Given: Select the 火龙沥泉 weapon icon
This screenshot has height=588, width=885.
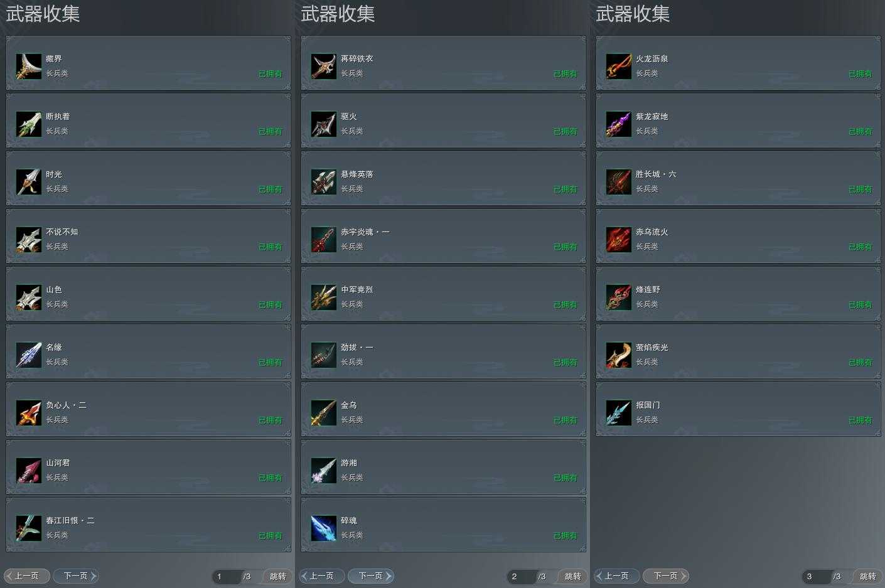Looking at the screenshot, I should pyautogui.click(x=619, y=67).
